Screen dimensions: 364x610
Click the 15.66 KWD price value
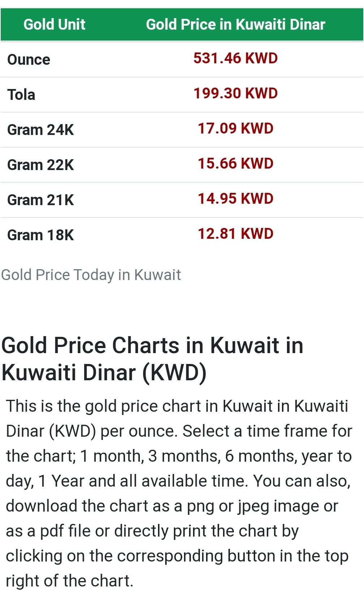coord(235,164)
